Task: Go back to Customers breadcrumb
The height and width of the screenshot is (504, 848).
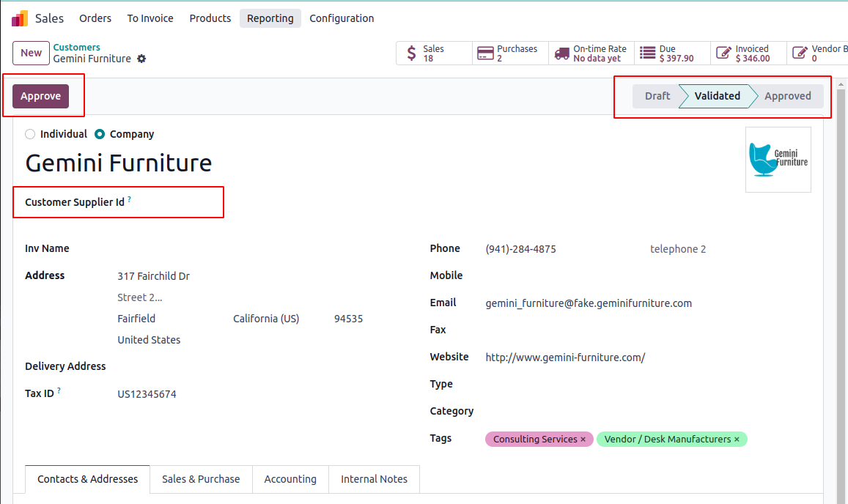Action: 77,48
